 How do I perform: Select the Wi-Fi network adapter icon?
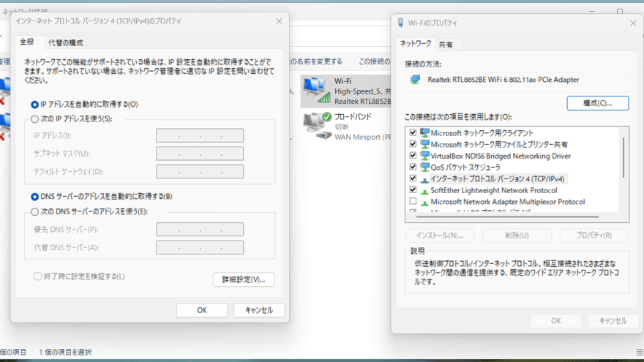tap(316, 90)
